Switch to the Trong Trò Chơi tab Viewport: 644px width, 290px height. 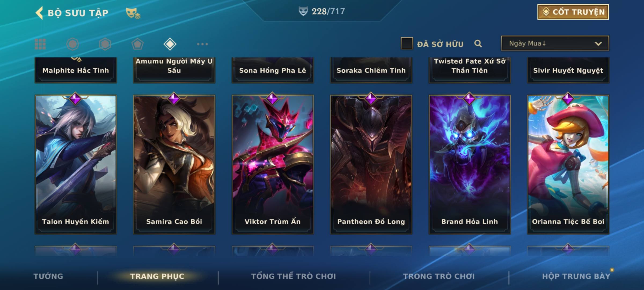pos(439,276)
